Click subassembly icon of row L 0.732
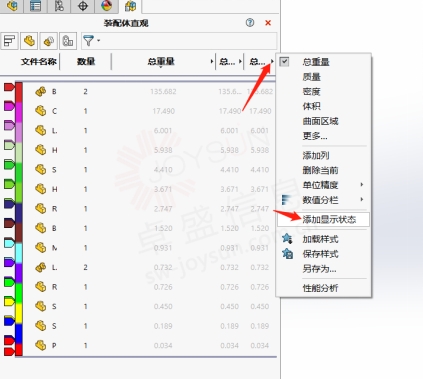Viewport: 423px width, 380px height. click(x=40, y=267)
